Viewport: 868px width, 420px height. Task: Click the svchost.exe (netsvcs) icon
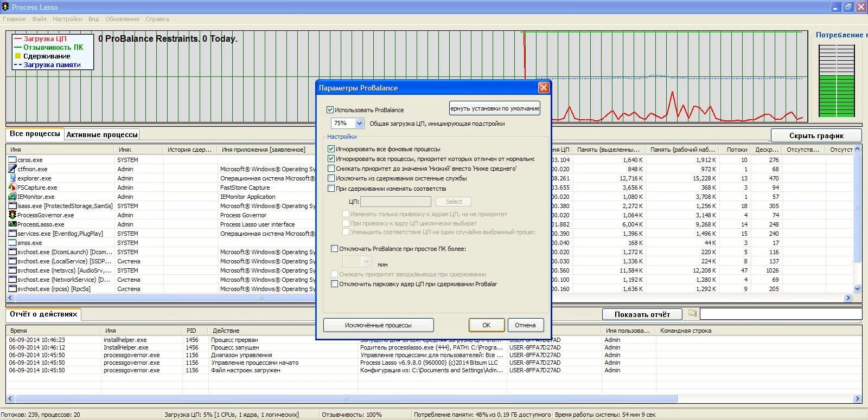click(x=12, y=270)
